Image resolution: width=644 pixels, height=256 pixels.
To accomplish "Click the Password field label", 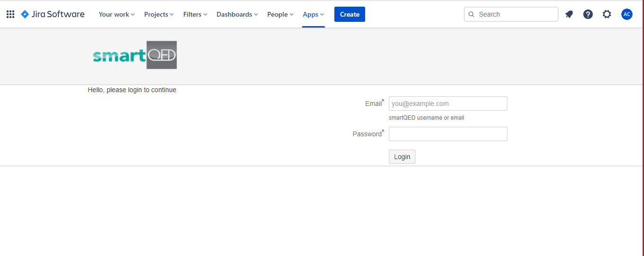I will [x=367, y=134].
